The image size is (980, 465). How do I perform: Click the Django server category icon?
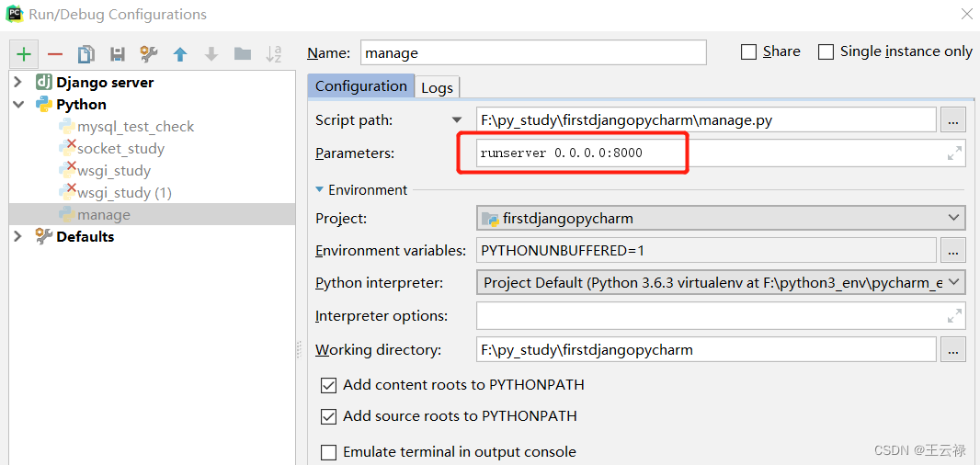point(44,82)
